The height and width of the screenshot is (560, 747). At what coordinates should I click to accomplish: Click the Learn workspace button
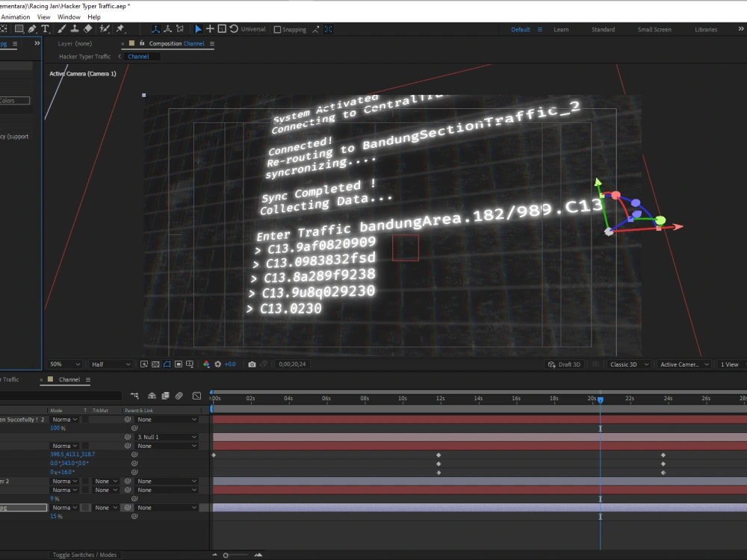point(561,29)
